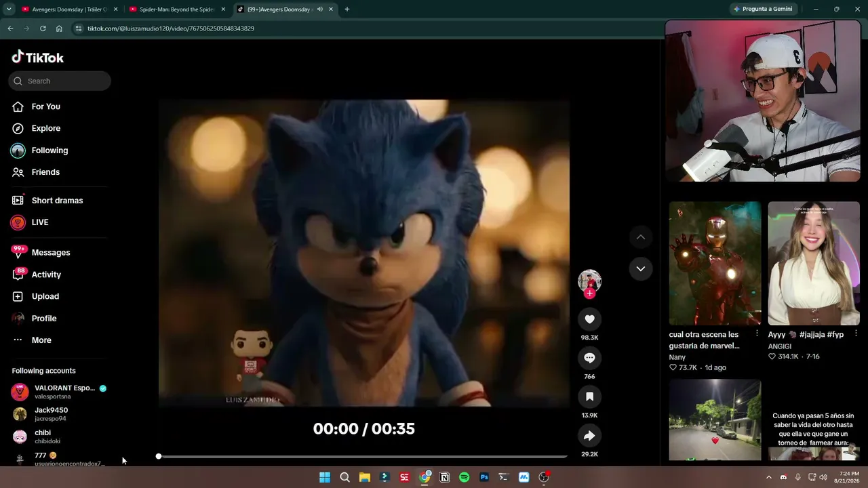Open OBS Studio from the taskbar

(x=544, y=477)
